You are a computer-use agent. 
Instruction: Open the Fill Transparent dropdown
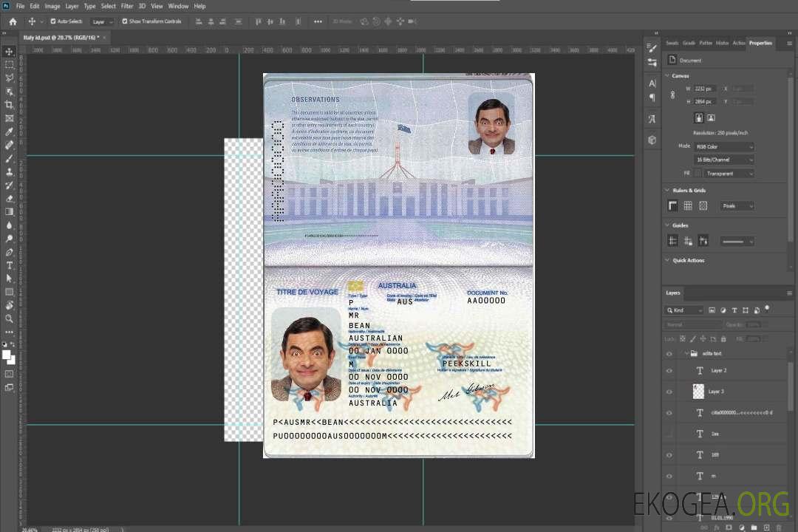coord(729,174)
